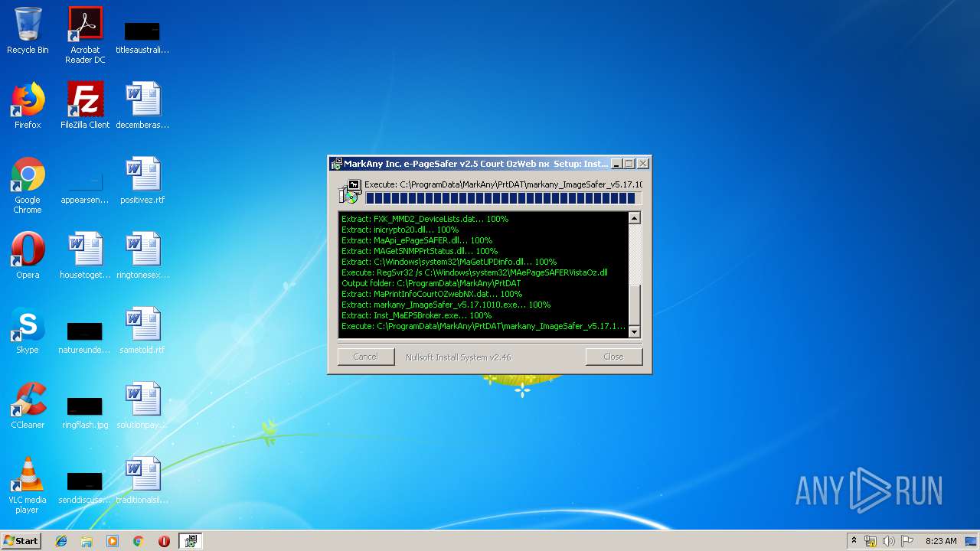Click the log scrollbar thumb

click(634, 305)
